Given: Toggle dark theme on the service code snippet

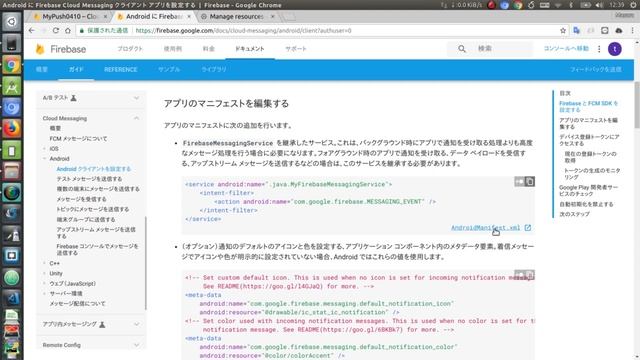Looking at the screenshot, I should pyautogui.click(x=519, y=181).
